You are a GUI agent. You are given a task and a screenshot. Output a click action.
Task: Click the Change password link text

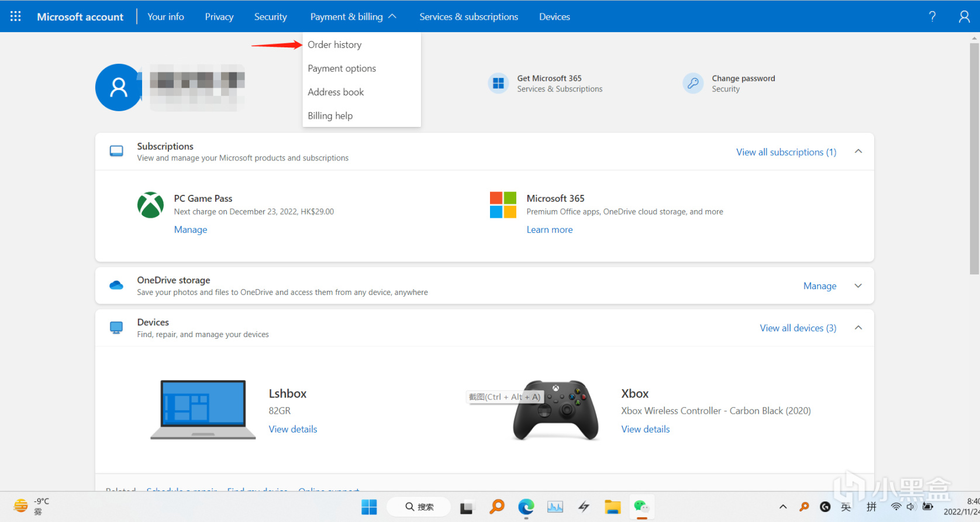tap(743, 78)
